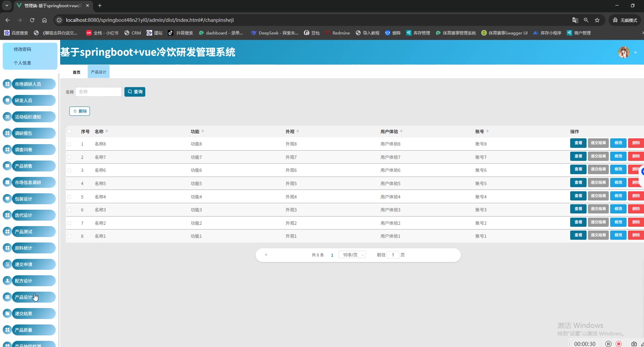Click the 查询 search button

coord(135,92)
